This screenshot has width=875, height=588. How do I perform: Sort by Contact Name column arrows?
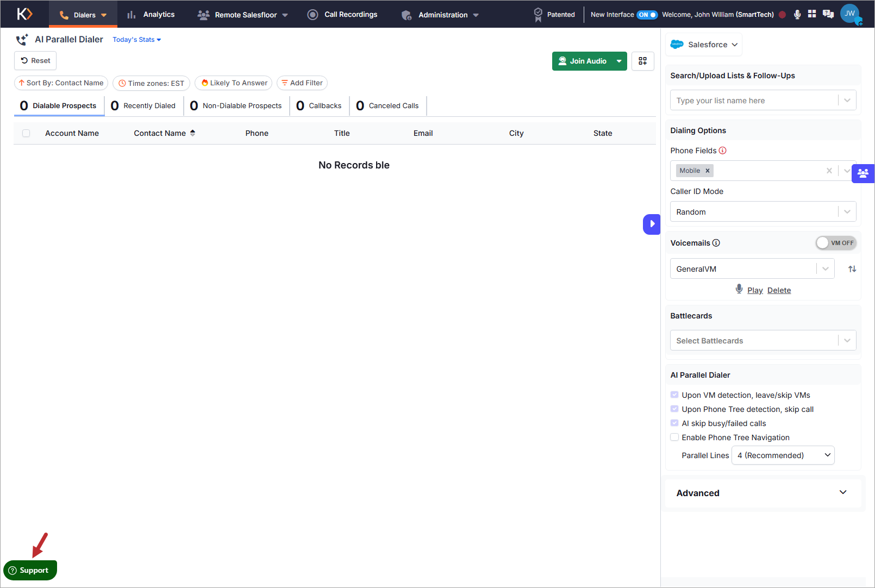192,133
